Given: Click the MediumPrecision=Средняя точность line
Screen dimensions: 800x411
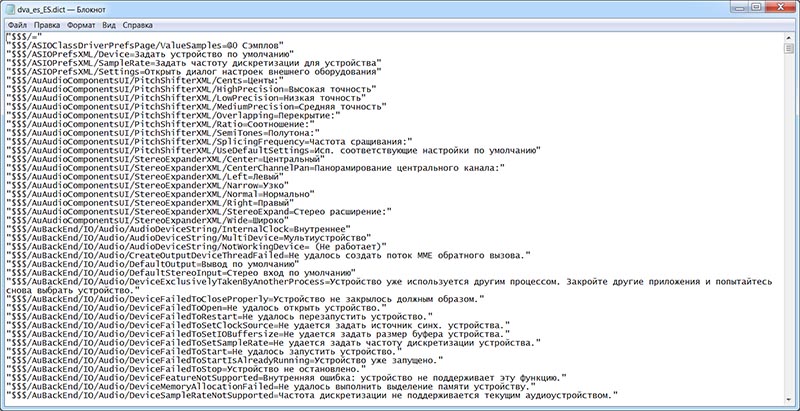Looking at the screenshot, I should click(196, 107).
